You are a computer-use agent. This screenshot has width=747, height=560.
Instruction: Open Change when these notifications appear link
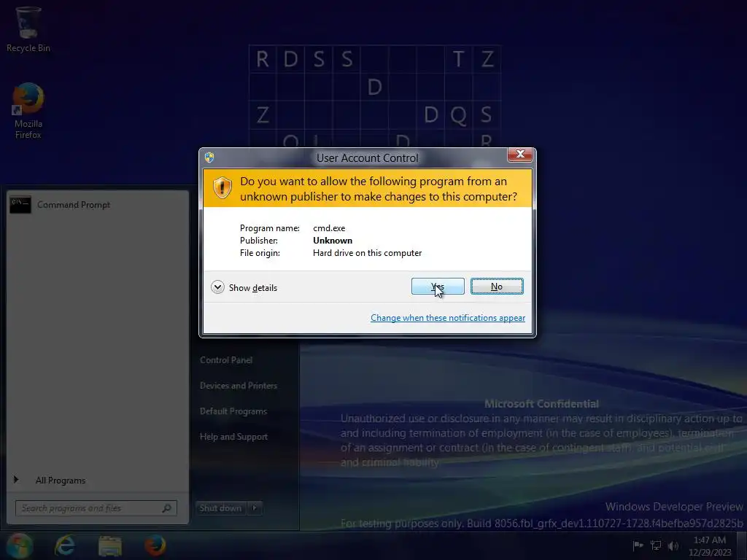448,318
